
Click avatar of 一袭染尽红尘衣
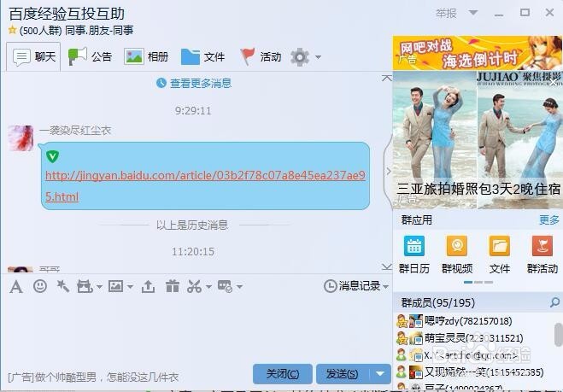coord(21,138)
